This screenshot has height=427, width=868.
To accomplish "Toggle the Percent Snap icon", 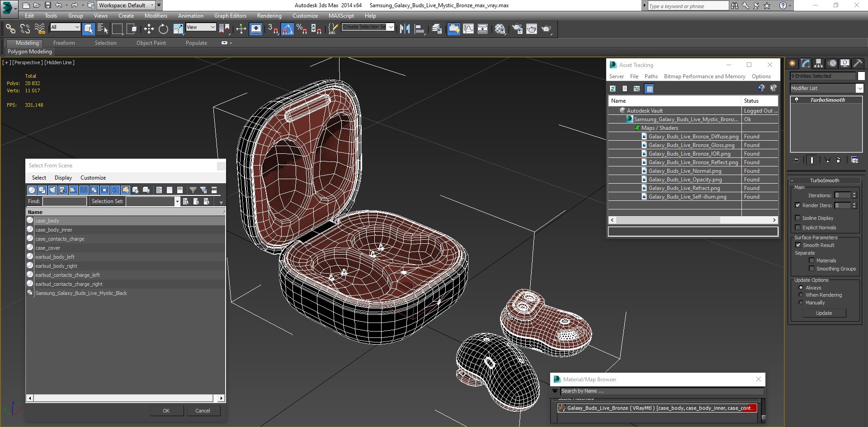I will point(302,29).
